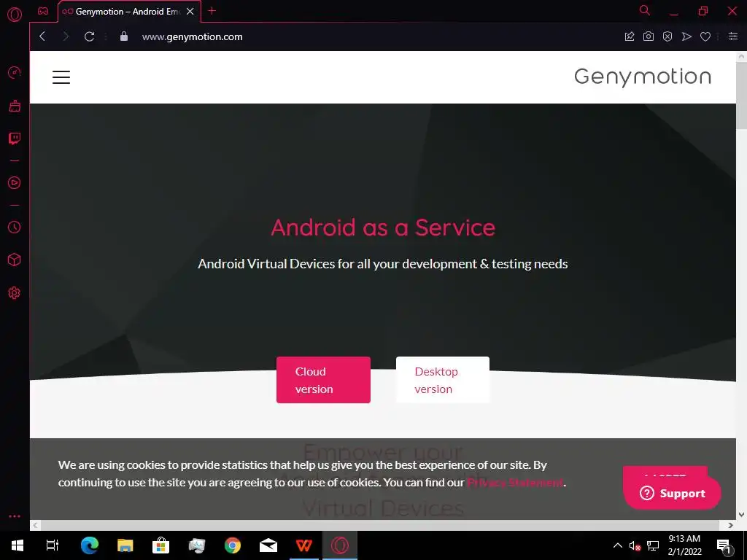Click the Android as a Service heading
The image size is (747, 560).
[383, 227]
